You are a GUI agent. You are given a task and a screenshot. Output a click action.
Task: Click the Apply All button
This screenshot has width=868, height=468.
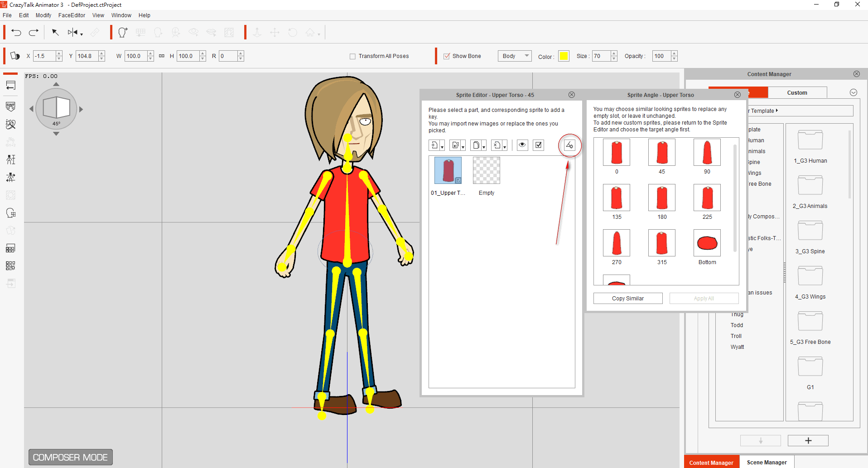[x=704, y=298]
